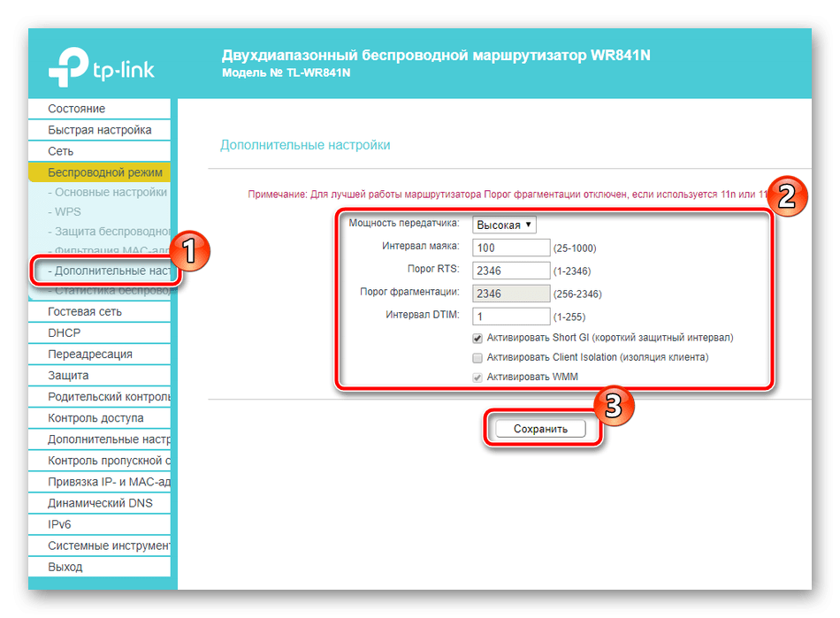Select the Основные настройки submenu item

[110, 192]
